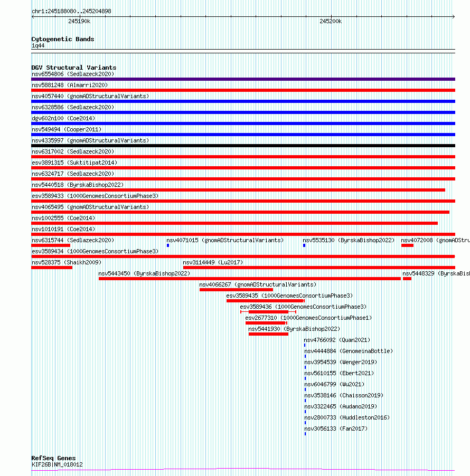
Task: Click the blue marker under nsv5535130
Action: tap(304, 245)
